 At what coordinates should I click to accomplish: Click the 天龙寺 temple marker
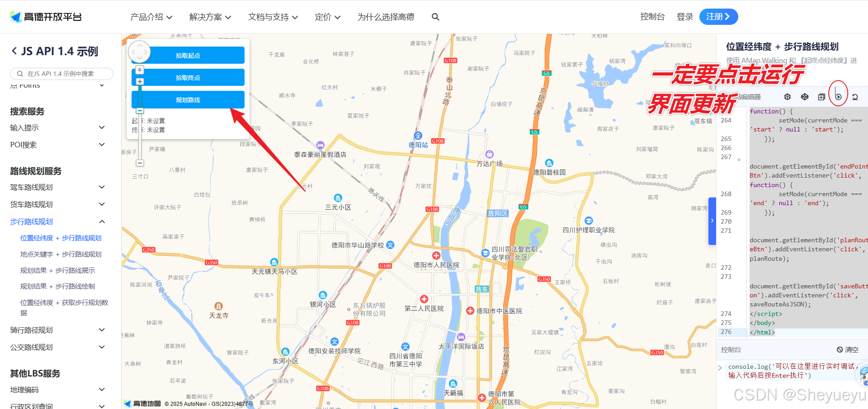(218, 306)
